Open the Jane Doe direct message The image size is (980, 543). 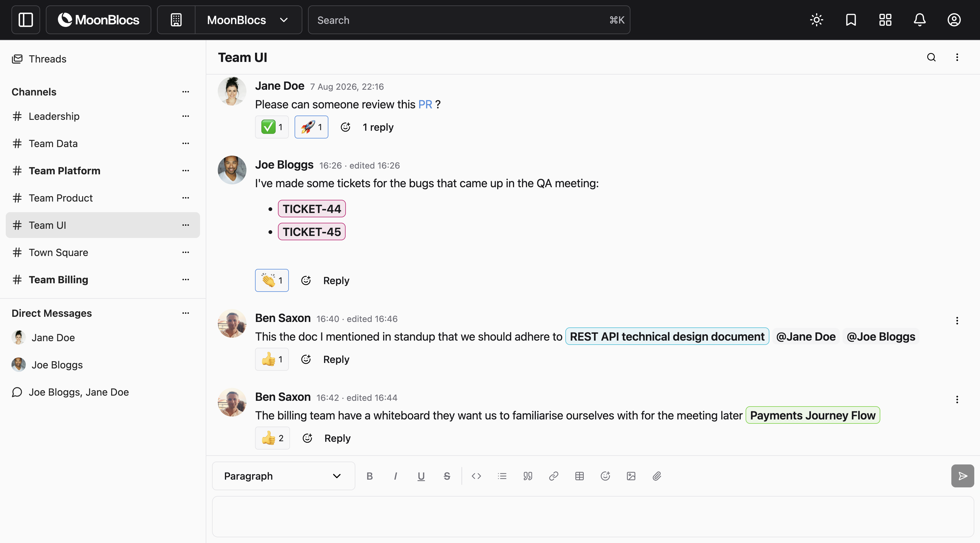103,337
